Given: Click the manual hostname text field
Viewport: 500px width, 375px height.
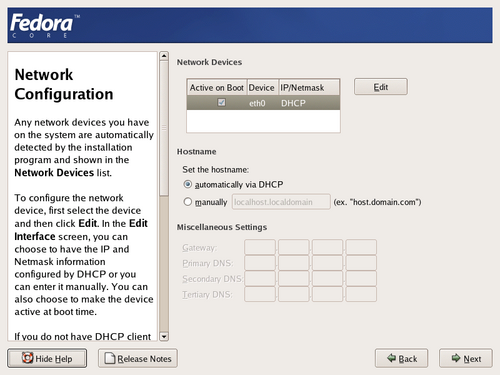Looking at the screenshot, I should (x=281, y=202).
